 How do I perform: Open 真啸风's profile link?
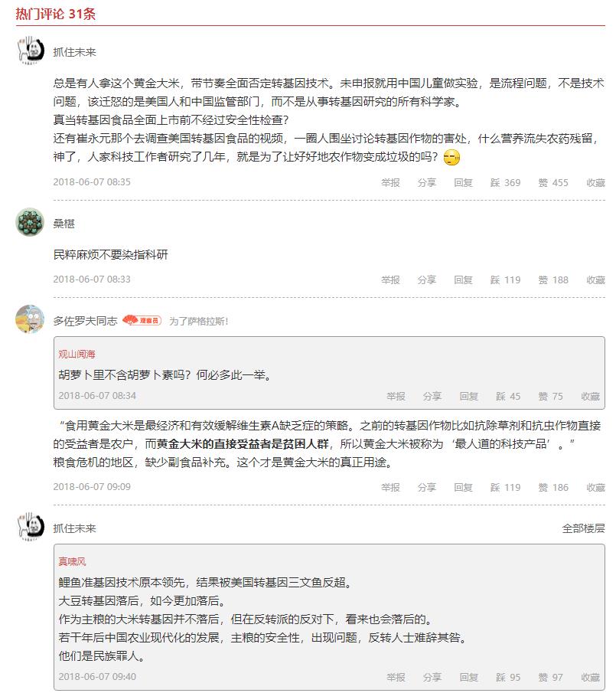73,562
